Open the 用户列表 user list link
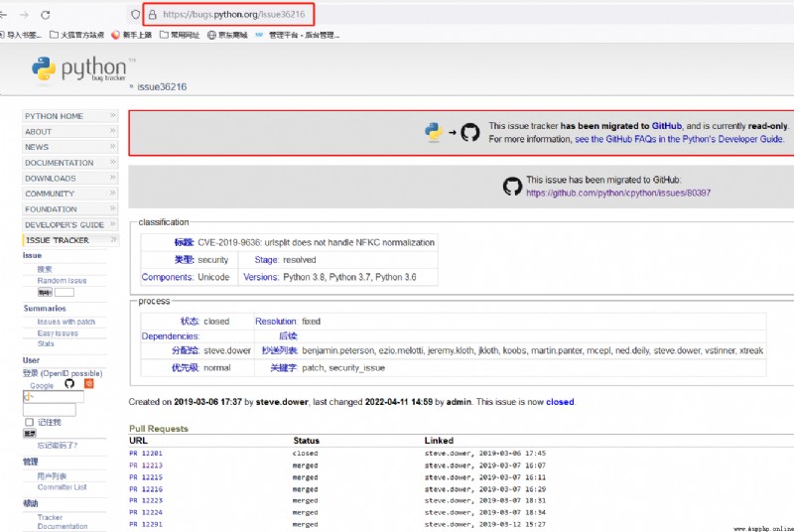 (x=52, y=476)
